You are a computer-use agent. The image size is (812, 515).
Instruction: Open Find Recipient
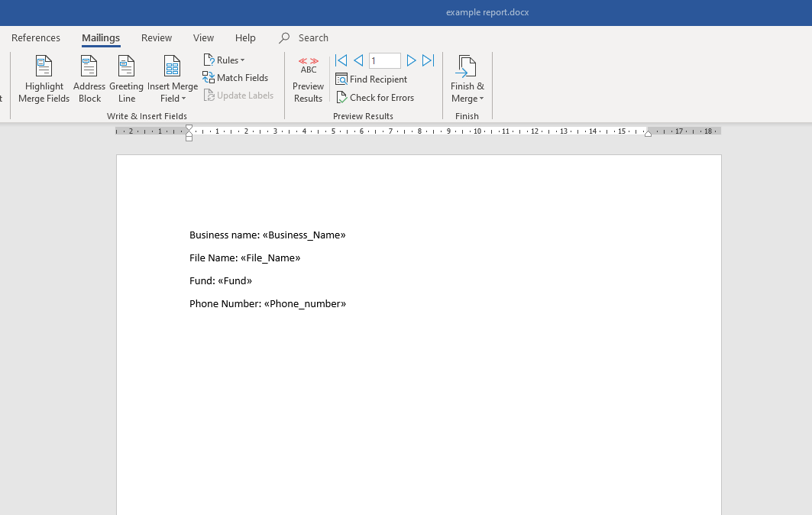pos(371,79)
